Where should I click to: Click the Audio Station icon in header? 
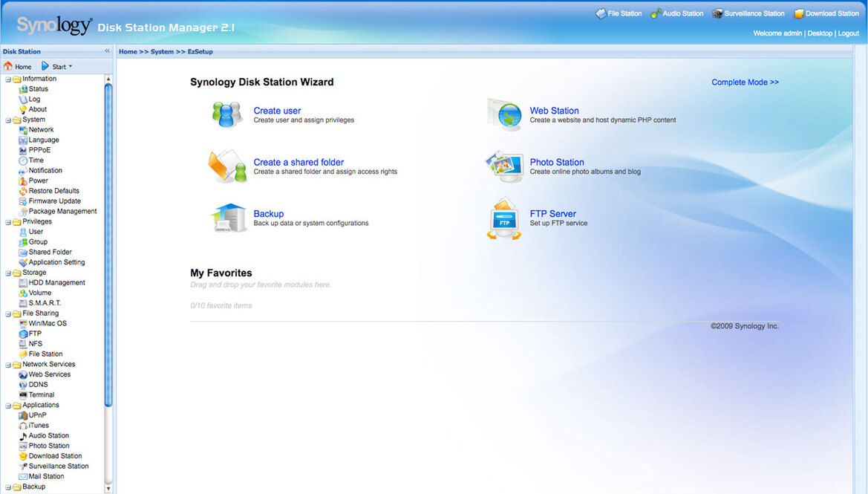656,13
